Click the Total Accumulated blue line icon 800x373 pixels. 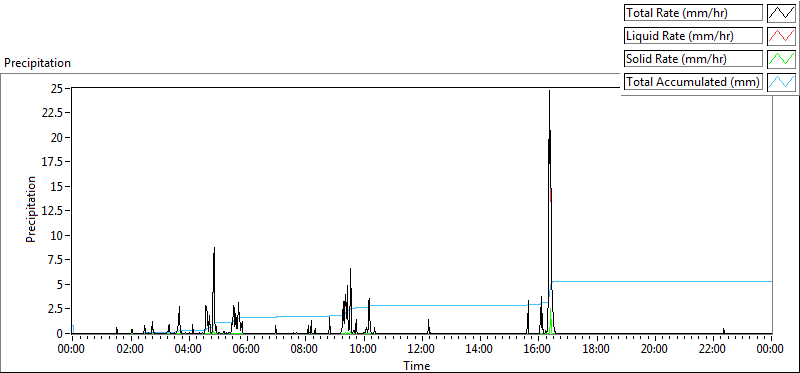click(781, 81)
